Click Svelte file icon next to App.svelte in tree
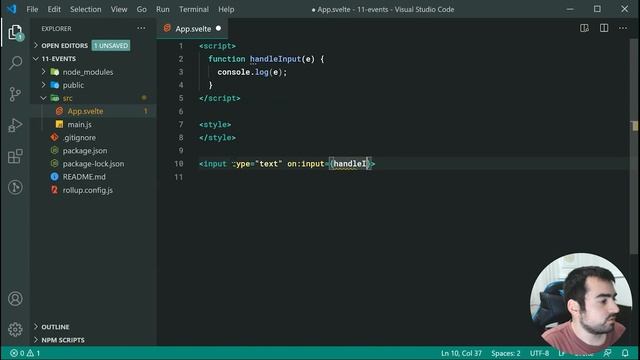 pyautogui.click(x=60, y=111)
